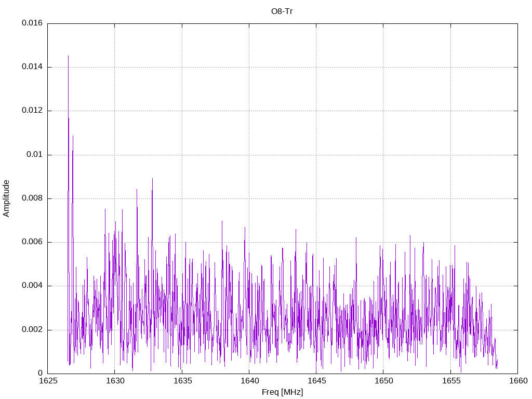Click the tip of the tallest spectrum peak
Viewport: 532px width, 399px height.
pos(68,56)
